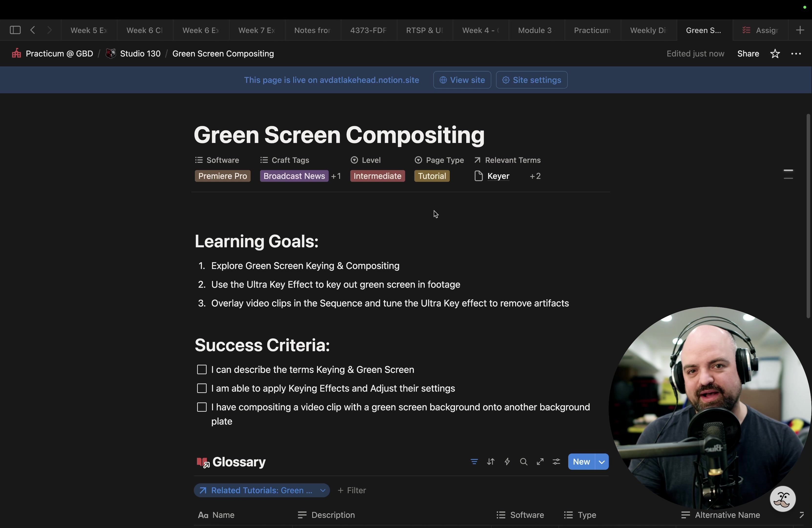Screen dimensions: 812x528
Task: Click the Glossary filter icon
Action: tap(474, 462)
